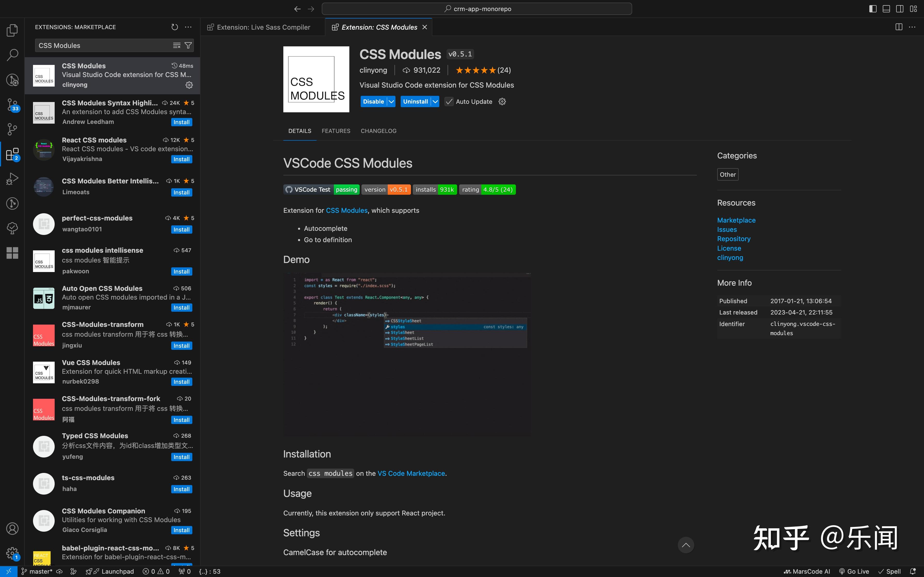This screenshot has width=924, height=577.
Task: Toggle the primary sidebar visibility
Action: pyautogui.click(x=873, y=9)
